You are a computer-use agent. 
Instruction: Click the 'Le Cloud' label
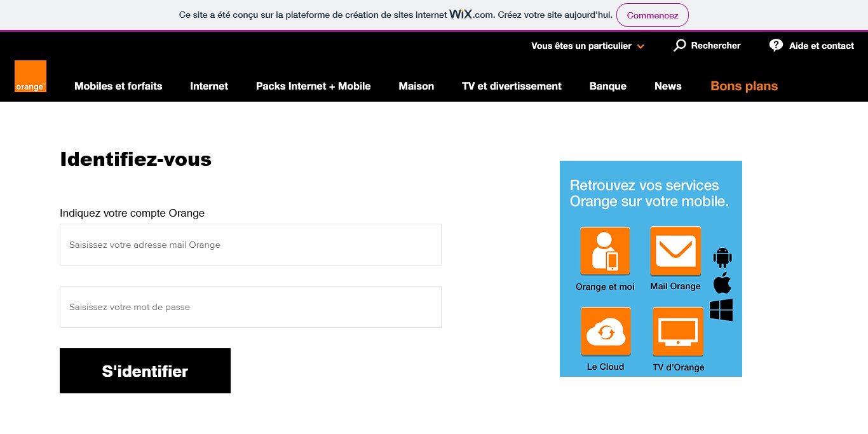(x=606, y=367)
